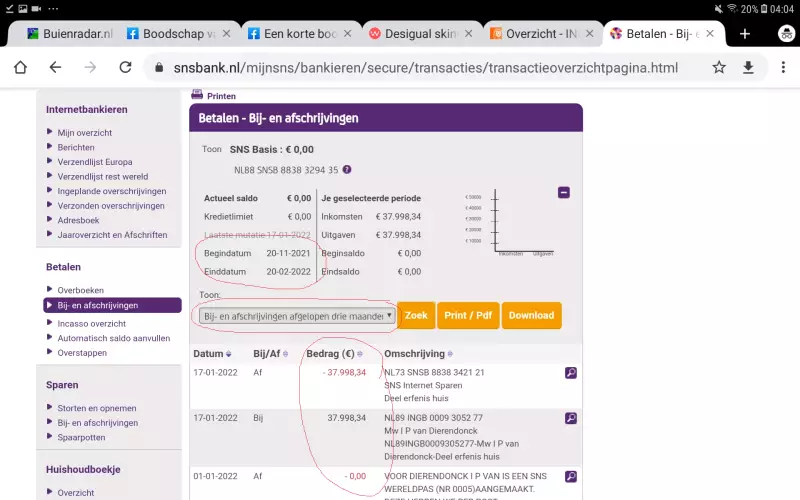
Task: Close the Desigual tab
Action: 468,34
